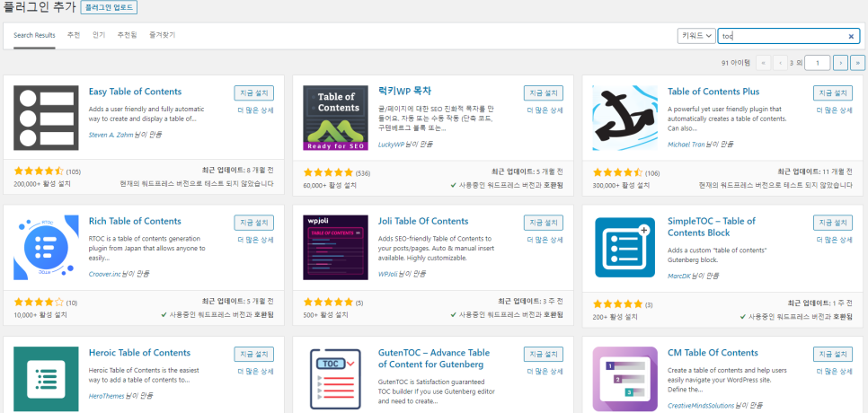Switch to the Search Results tab
868x413 pixels.
34,35
